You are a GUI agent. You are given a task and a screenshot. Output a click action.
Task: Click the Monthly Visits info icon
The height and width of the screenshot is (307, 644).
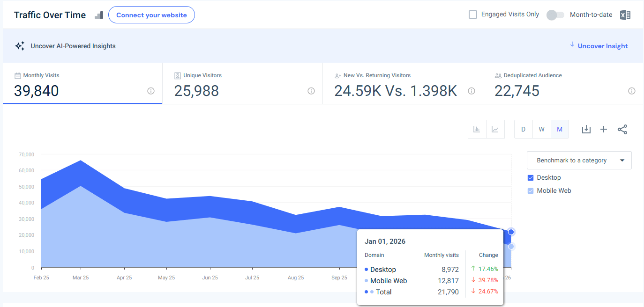150,91
